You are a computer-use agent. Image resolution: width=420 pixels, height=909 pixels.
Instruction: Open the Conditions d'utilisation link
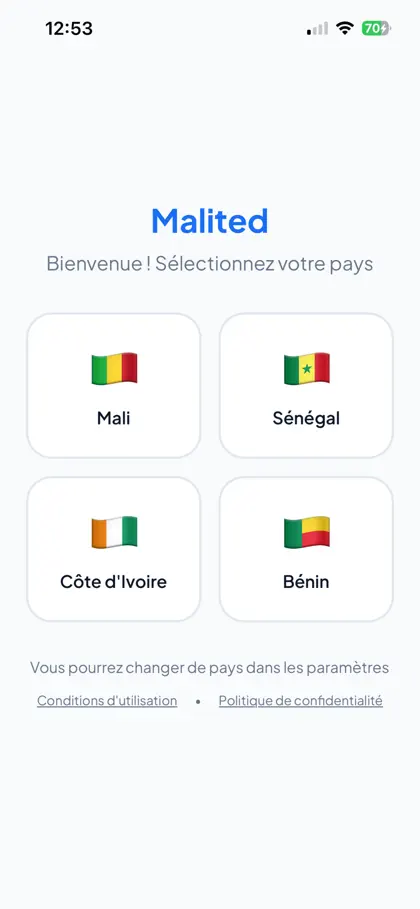click(x=107, y=701)
